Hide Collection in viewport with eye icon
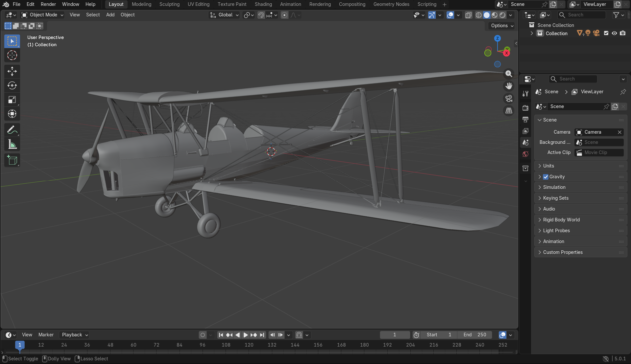 (614, 33)
